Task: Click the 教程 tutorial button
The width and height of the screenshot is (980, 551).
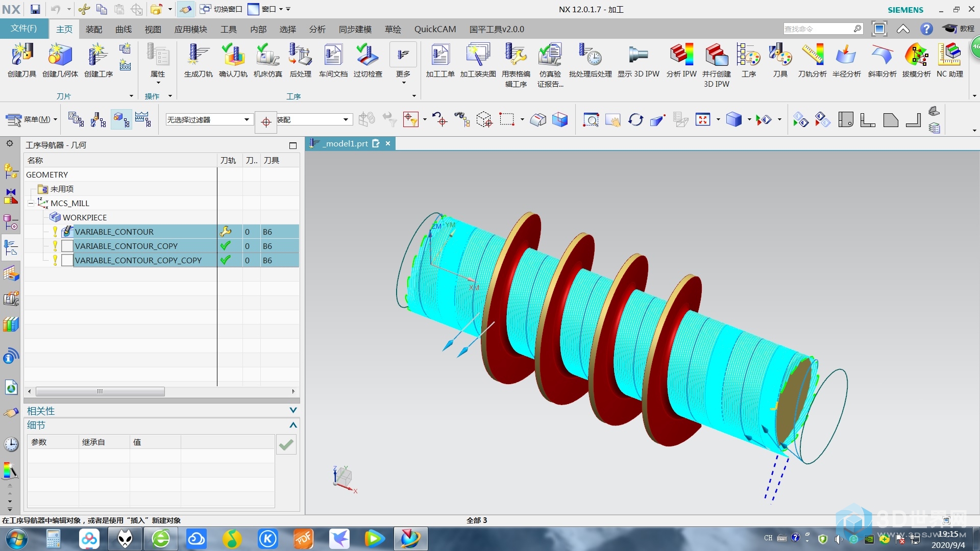Action: tap(959, 29)
